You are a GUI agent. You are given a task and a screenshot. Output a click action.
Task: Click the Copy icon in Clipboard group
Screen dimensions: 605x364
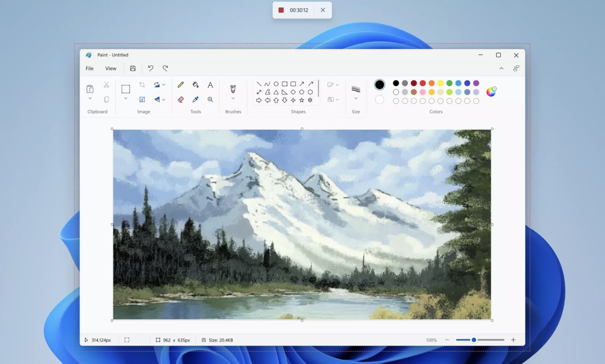pyautogui.click(x=106, y=99)
